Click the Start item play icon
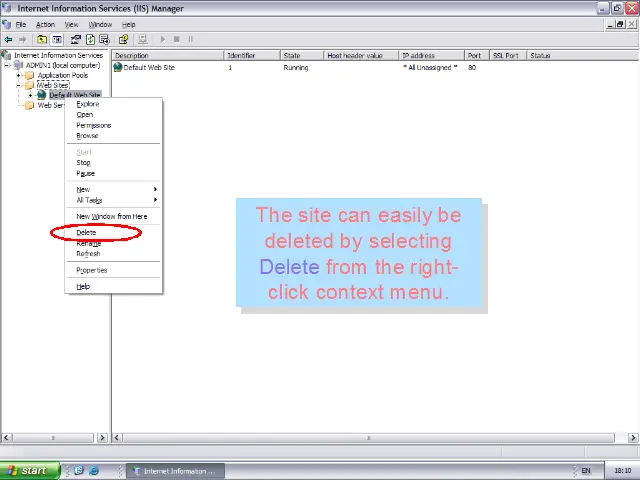640x480 pixels. [x=162, y=40]
